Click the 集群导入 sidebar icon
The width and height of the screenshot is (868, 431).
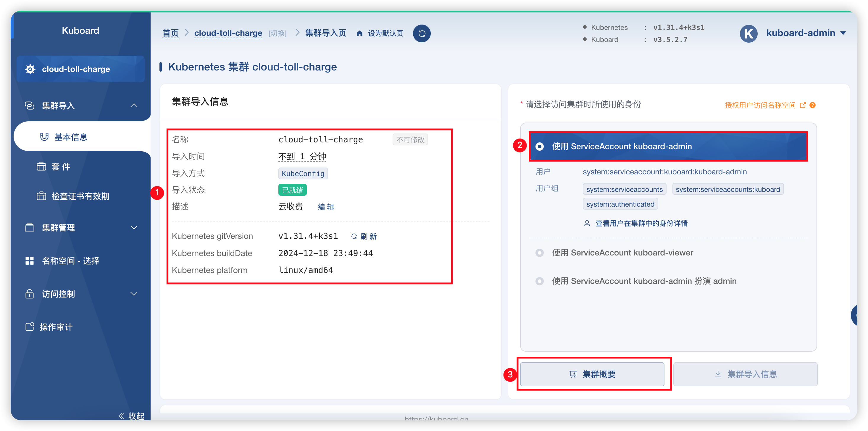click(x=30, y=106)
